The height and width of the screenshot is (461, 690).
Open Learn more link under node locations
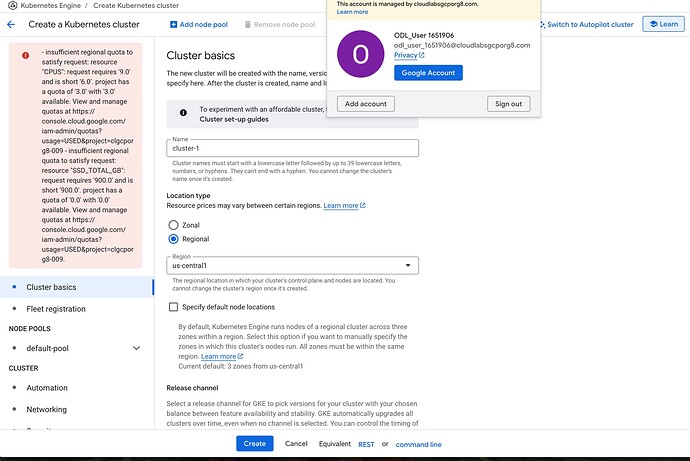tap(222, 356)
